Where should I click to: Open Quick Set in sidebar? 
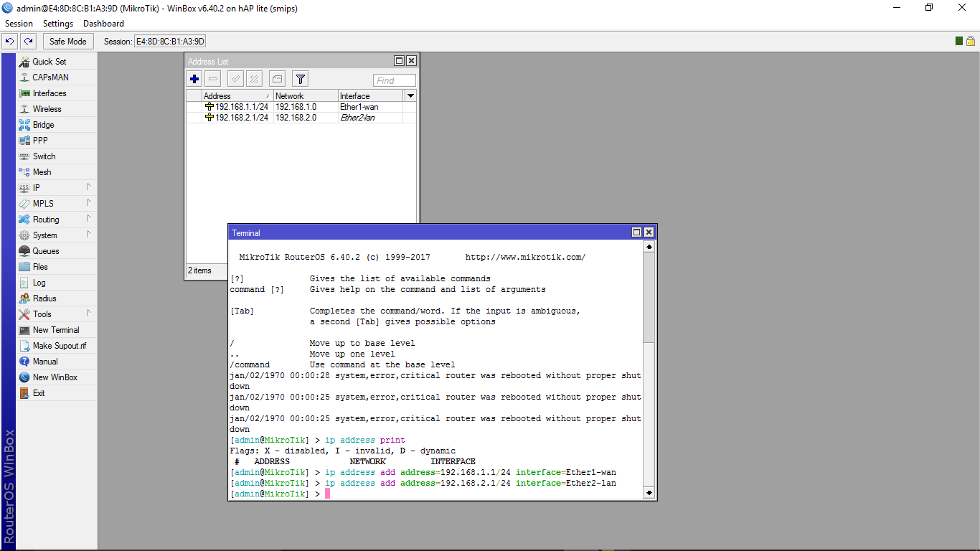57,62
